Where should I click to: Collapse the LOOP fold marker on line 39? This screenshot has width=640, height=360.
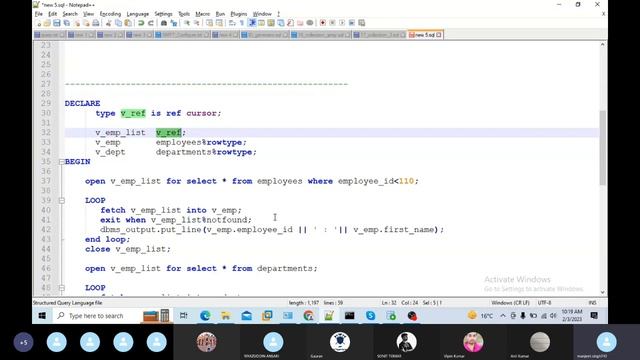coord(62,201)
